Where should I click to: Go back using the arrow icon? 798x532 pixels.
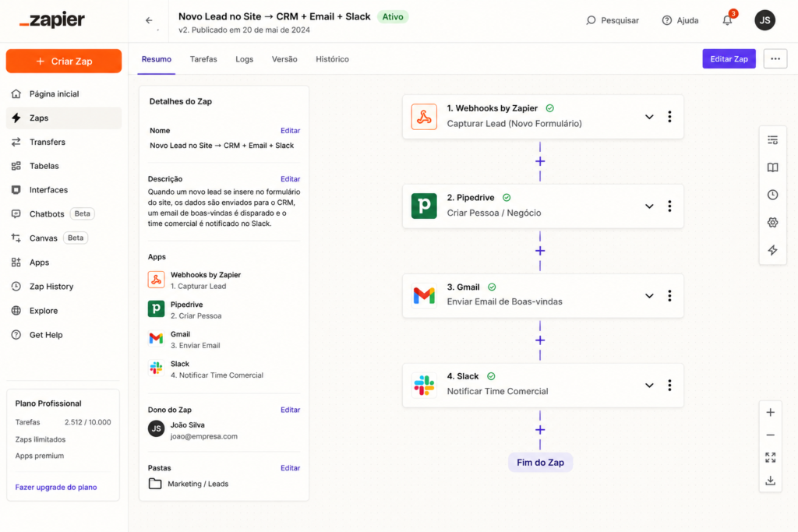[149, 20]
